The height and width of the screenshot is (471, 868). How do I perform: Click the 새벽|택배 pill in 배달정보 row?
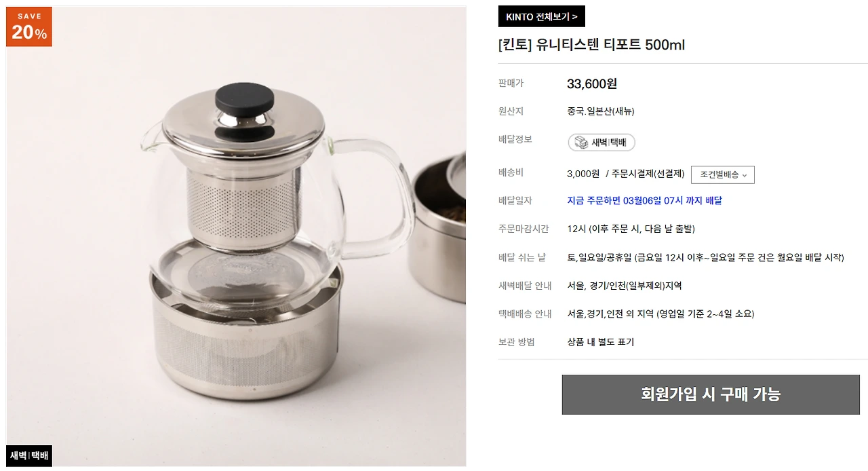click(601, 143)
